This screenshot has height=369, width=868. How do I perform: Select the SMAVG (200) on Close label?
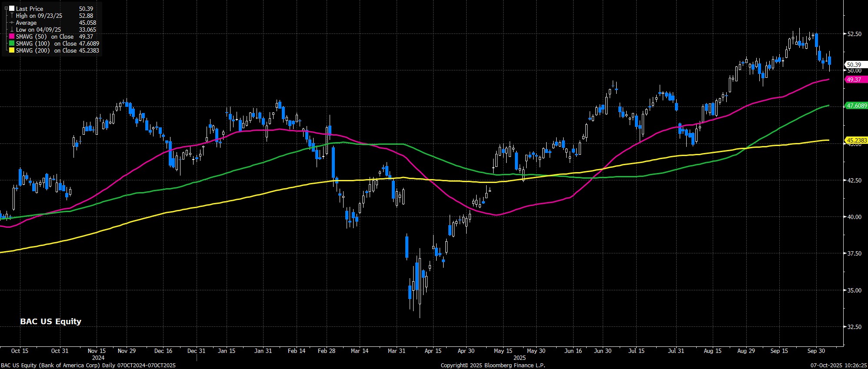pyautogui.click(x=46, y=50)
